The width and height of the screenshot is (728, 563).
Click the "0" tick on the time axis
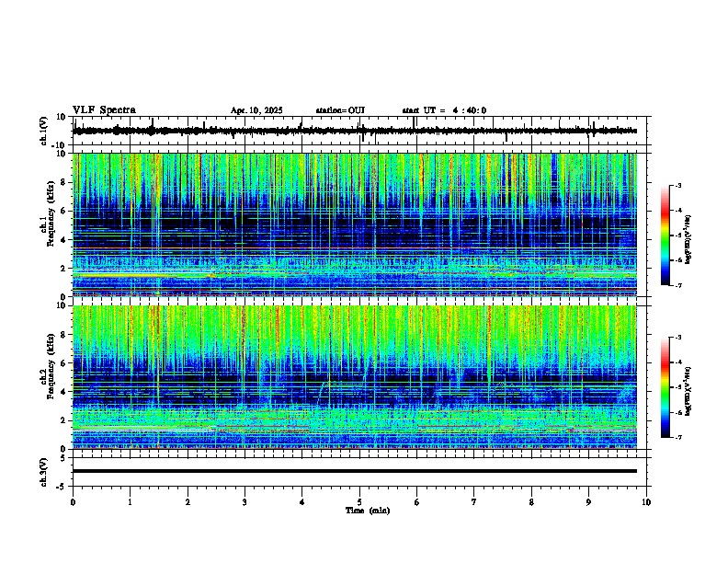click(73, 502)
